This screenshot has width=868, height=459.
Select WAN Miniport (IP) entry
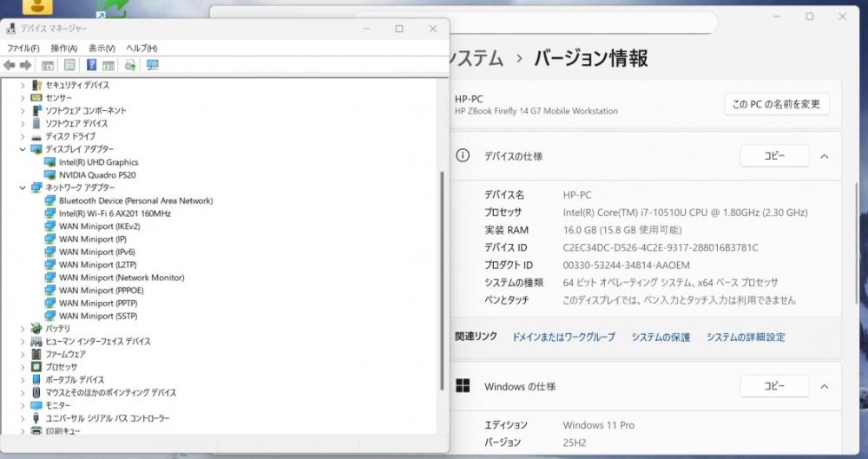click(x=93, y=239)
